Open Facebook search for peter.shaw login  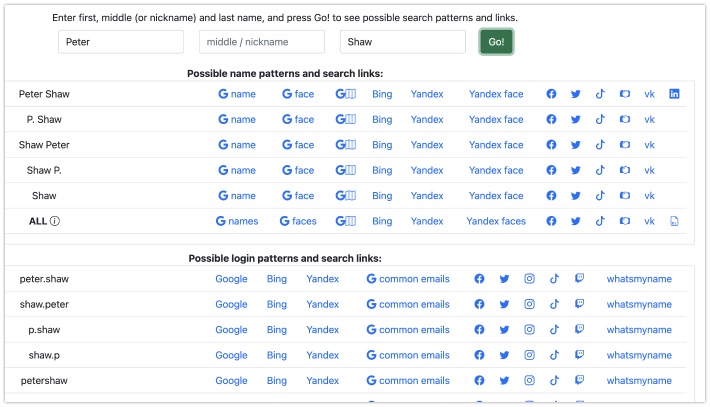(479, 279)
